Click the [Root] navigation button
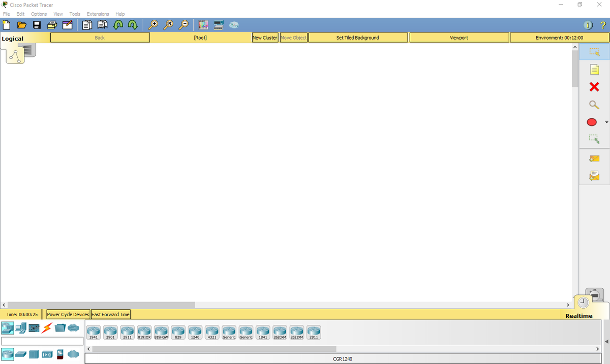The width and height of the screenshot is (610, 364). (200, 38)
